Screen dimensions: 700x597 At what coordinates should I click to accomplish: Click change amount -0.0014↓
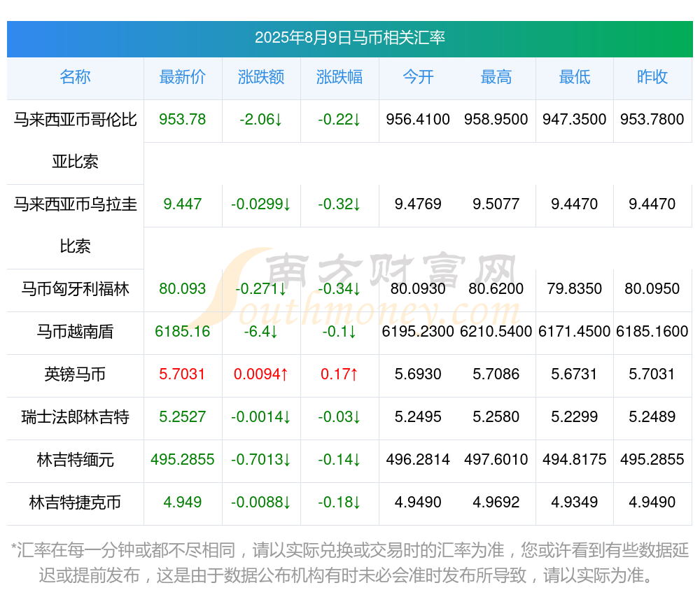pyautogui.click(x=260, y=416)
